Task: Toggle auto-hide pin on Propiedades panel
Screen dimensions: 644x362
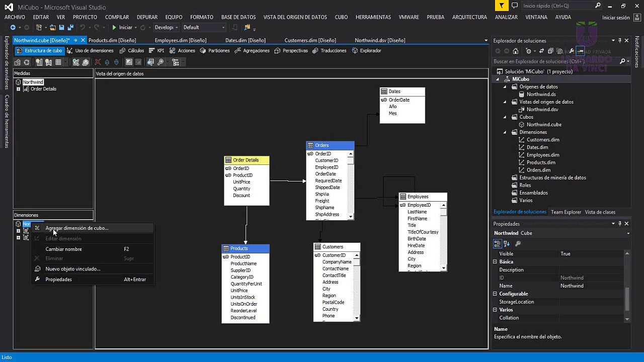Action: [x=620, y=224]
